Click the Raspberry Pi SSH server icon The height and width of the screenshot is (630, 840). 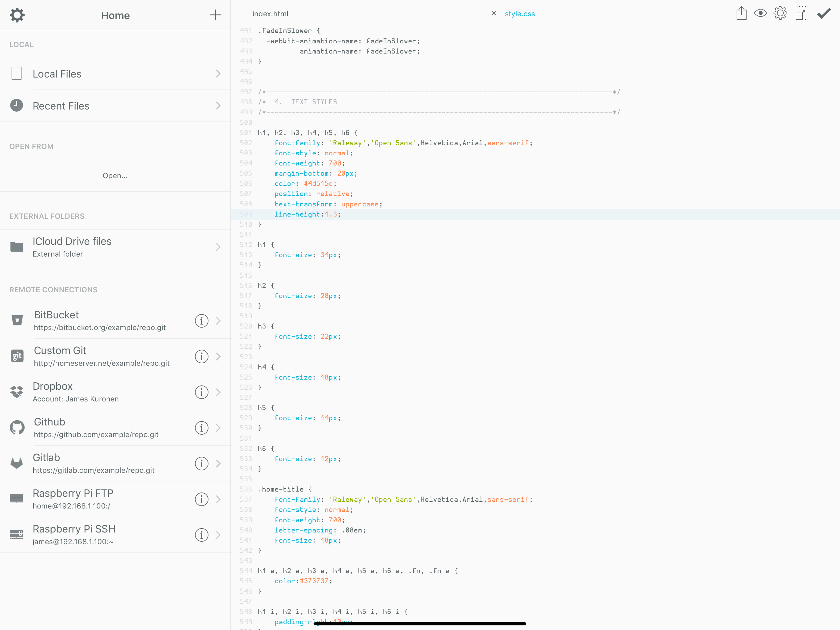(x=17, y=535)
